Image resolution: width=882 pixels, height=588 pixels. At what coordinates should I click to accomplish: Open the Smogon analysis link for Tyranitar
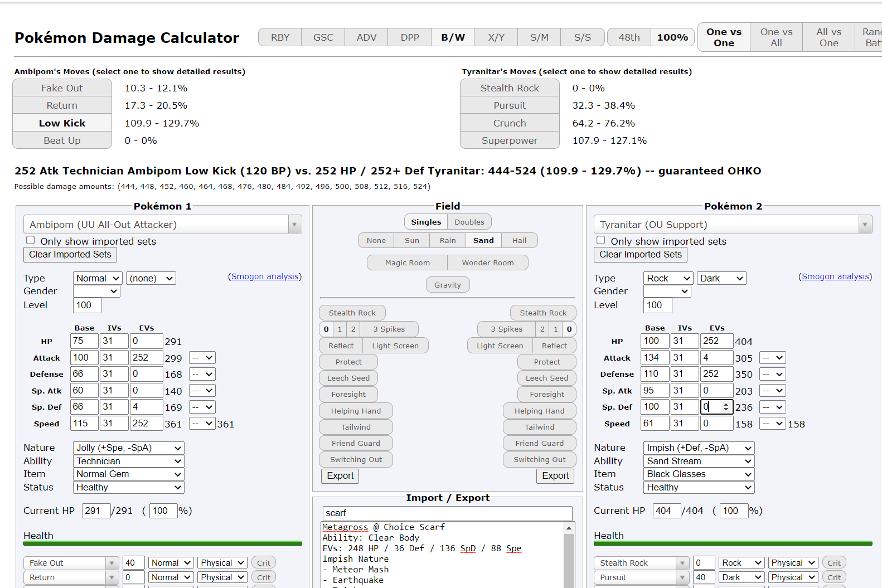tap(835, 276)
